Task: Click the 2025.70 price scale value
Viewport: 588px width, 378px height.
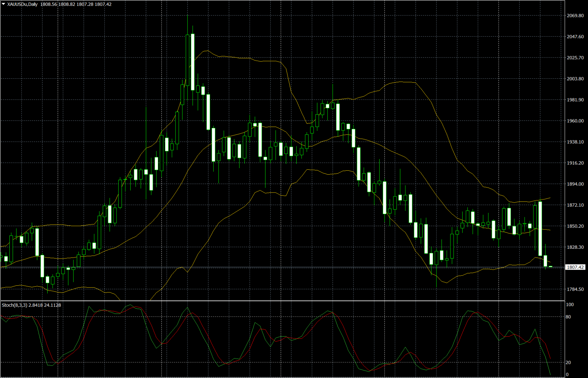Action: (575, 58)
